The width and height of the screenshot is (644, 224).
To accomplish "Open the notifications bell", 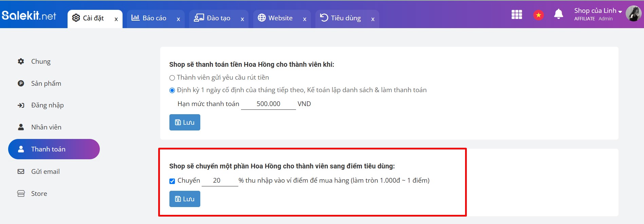I will 558,14.
